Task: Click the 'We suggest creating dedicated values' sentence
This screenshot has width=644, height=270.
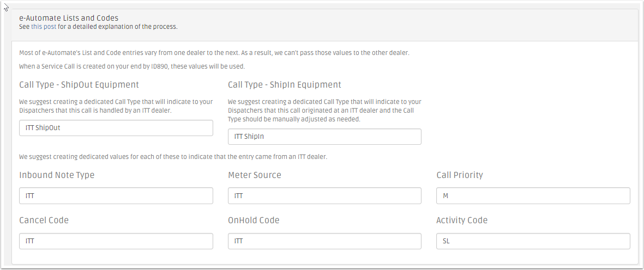Action: [173, 157]
